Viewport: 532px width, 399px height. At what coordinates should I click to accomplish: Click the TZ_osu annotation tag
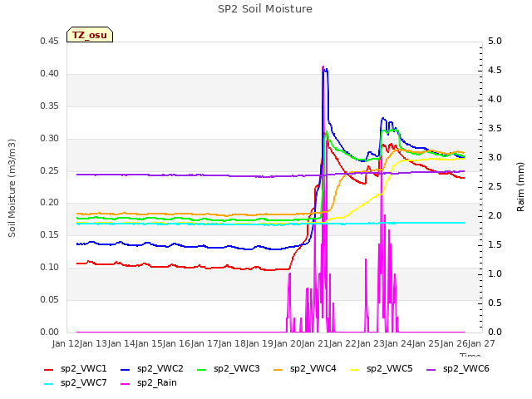point(90,35)
